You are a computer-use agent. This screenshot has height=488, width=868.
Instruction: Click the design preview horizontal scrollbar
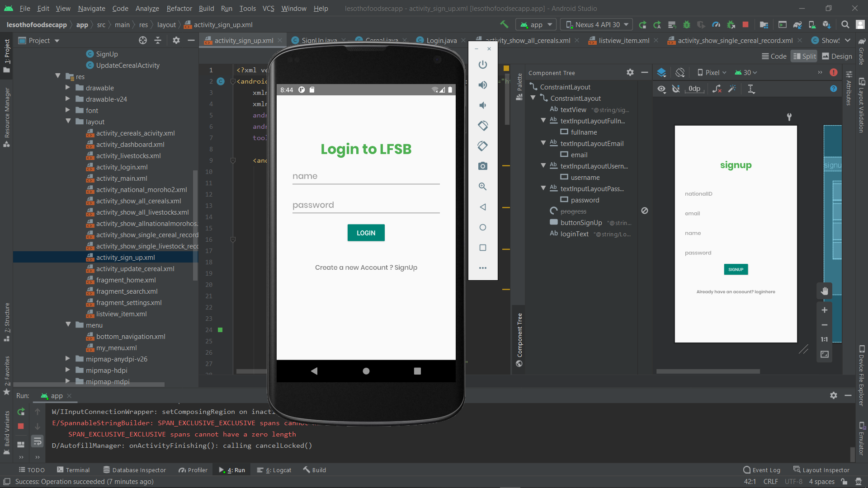pyautogui.click(x=708, y=371)
